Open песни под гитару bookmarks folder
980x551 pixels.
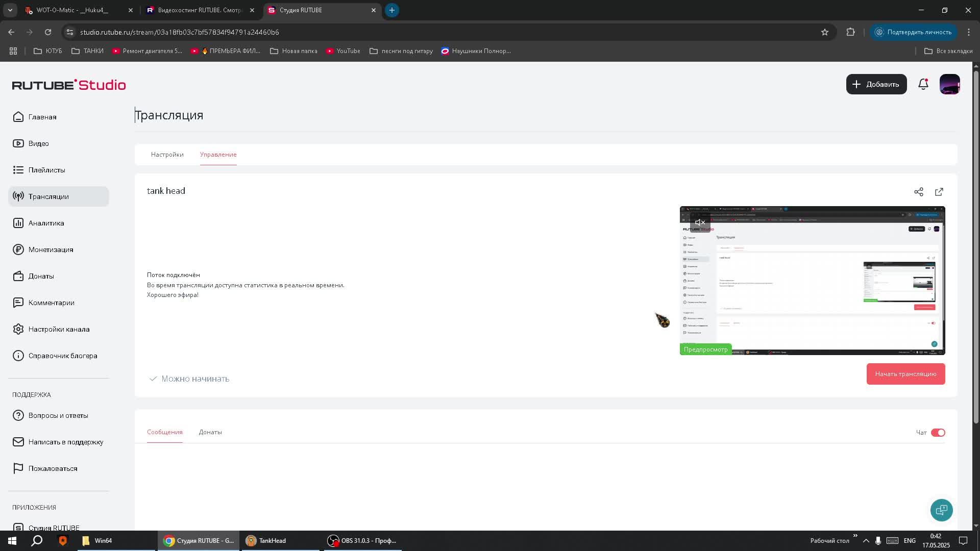(401, 51)
